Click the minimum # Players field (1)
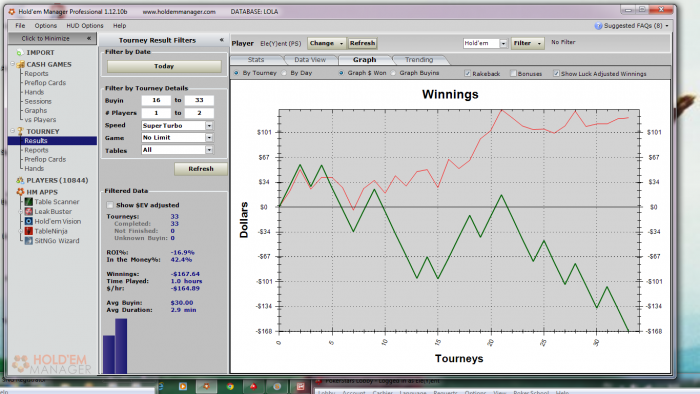Image resolution: width=700 pixels, height=394 pixels. point(156,113)
